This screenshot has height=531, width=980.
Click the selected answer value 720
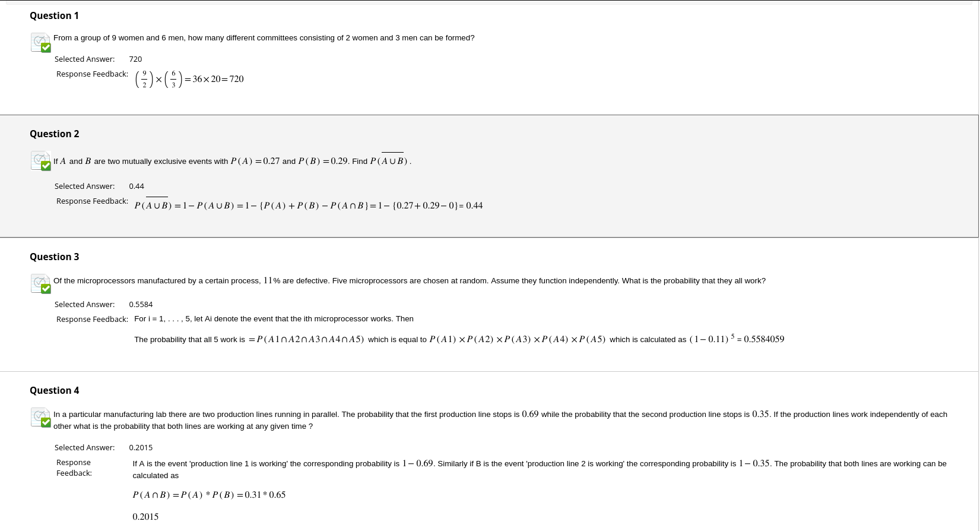(135, 59)
